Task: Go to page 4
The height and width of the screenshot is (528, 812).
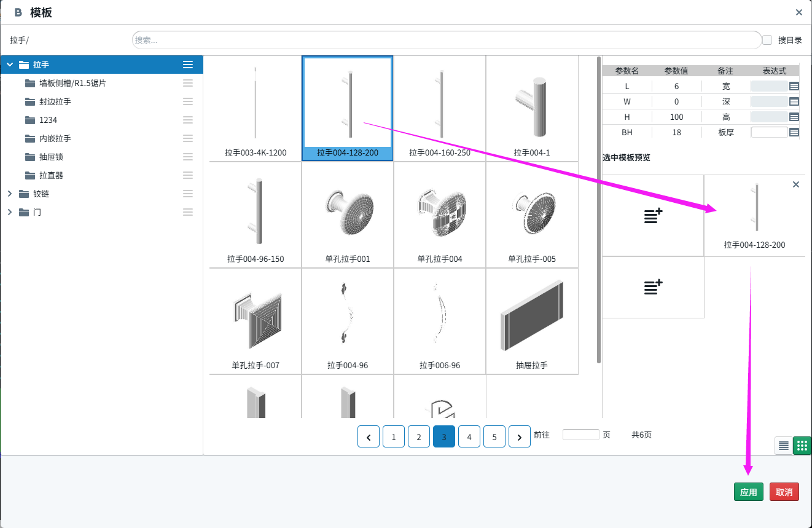Action: point(469,436)
